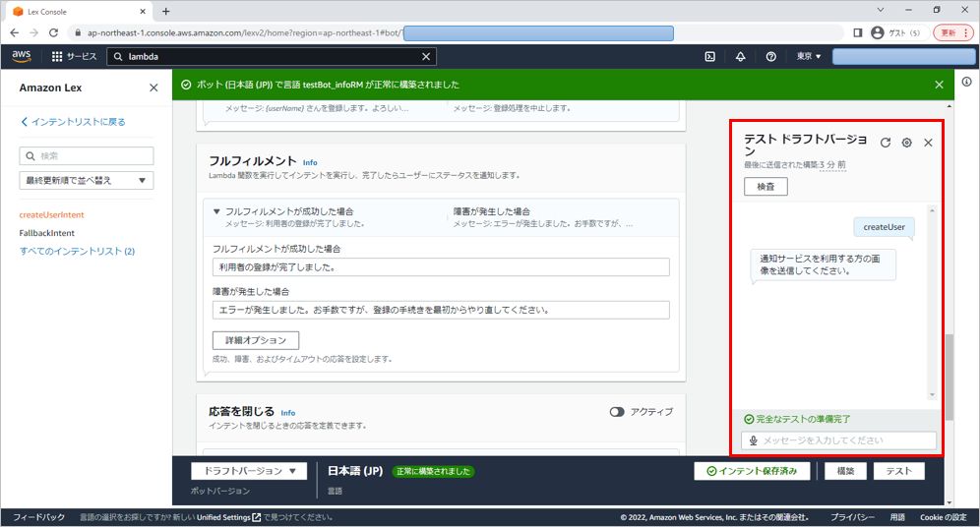Open the Privacy link in the footer
The width and height of the screenshot is (980, 527).
pyautogui.click(x=852, y=517)
